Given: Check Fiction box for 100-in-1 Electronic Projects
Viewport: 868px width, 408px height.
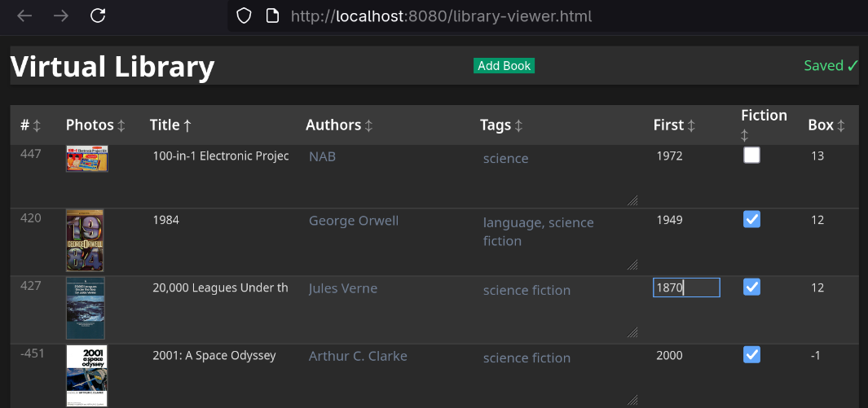Looking at the screenshot, I should click(751, 156).
